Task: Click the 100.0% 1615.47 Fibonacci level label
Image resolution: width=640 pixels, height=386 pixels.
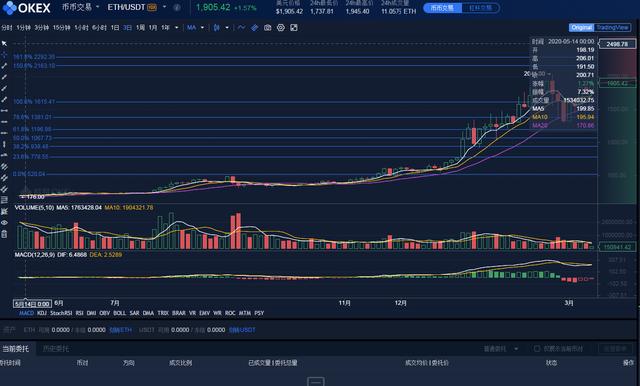Action: [34, 101]
